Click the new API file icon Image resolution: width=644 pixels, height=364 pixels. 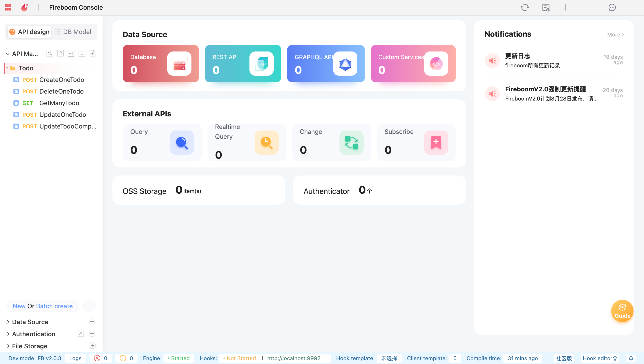[93, 54]
